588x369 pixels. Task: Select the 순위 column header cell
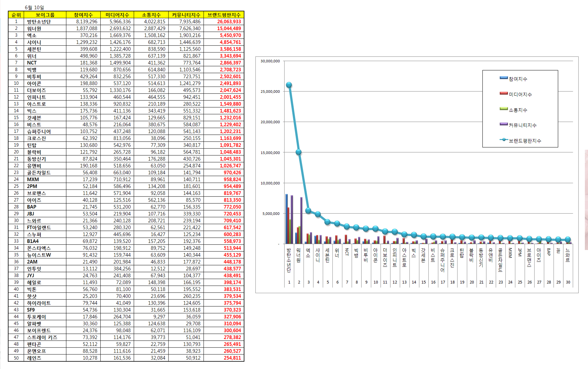point(16,15)
